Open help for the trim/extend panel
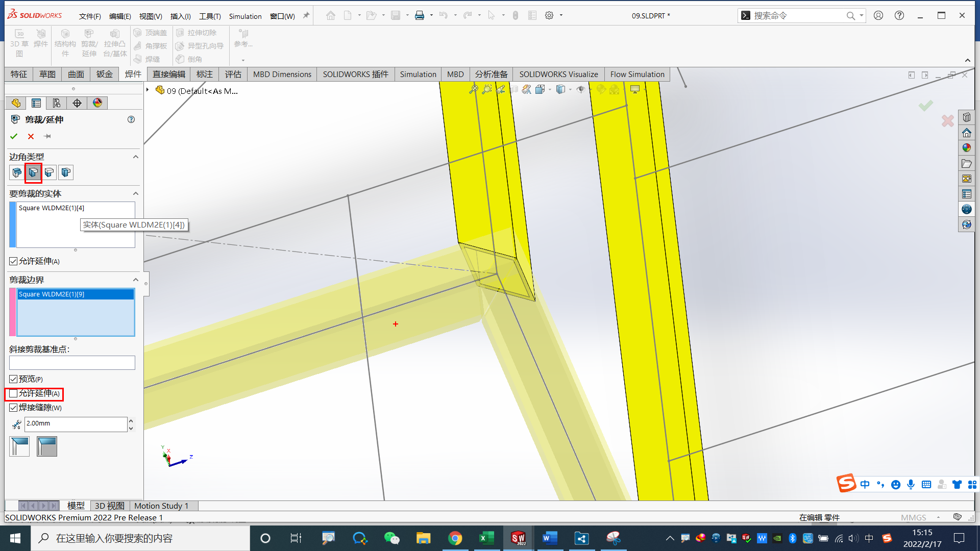 click(x=131, y=119)
